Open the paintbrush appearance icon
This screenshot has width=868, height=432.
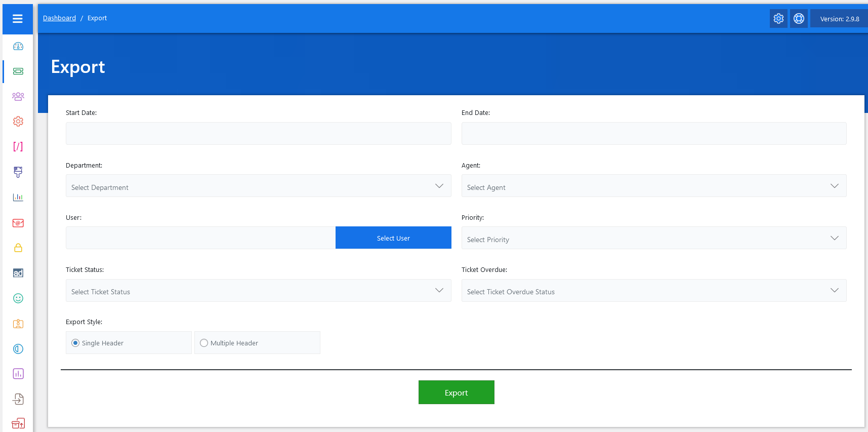click(x=18, y=172)
